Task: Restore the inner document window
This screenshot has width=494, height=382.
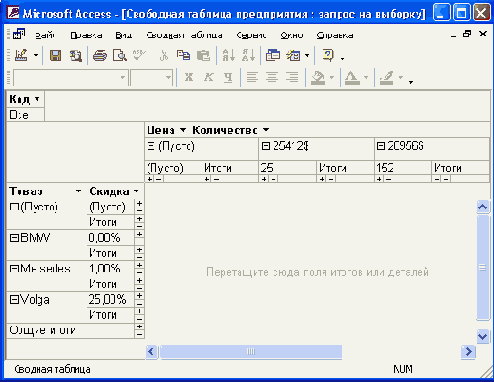Action: 467,33
